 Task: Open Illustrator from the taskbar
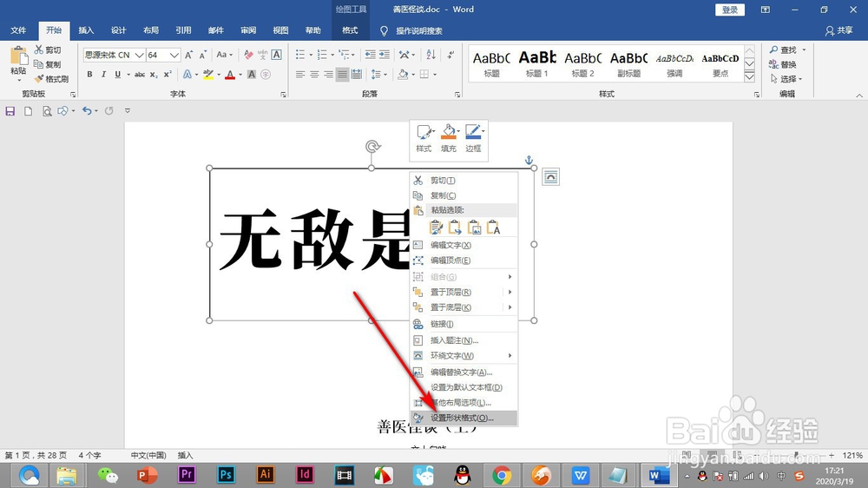(265, 475)
